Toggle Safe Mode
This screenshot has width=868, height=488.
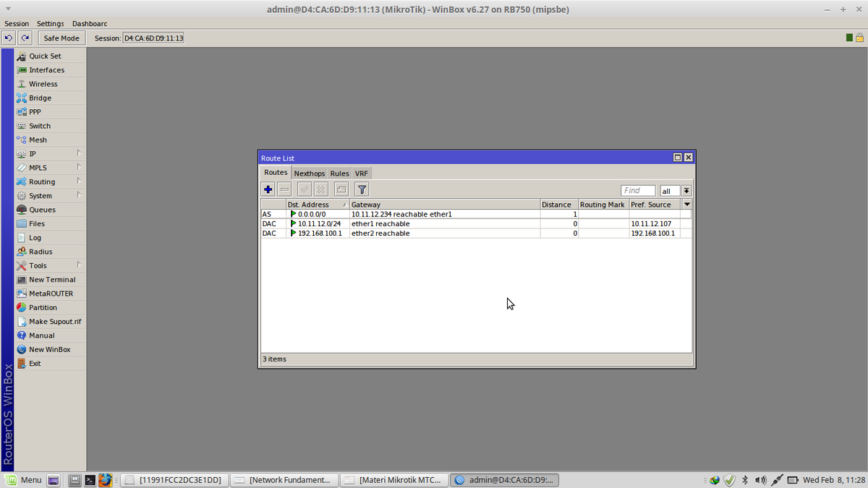61,38
